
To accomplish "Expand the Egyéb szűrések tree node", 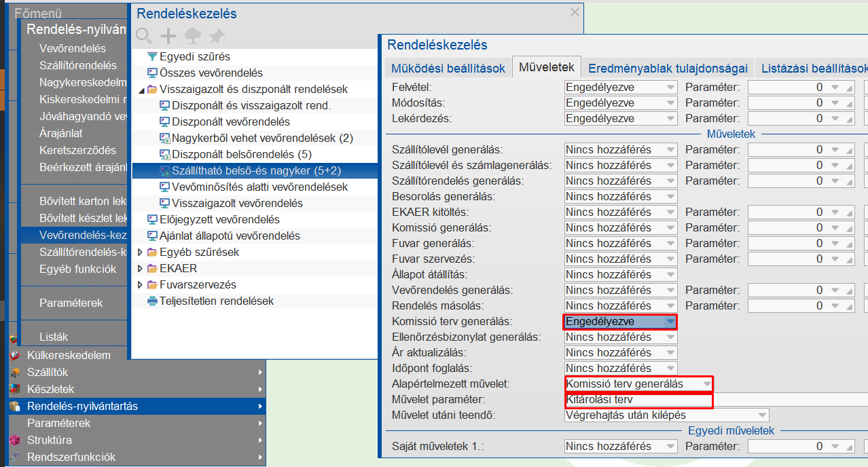I will 141,252.
